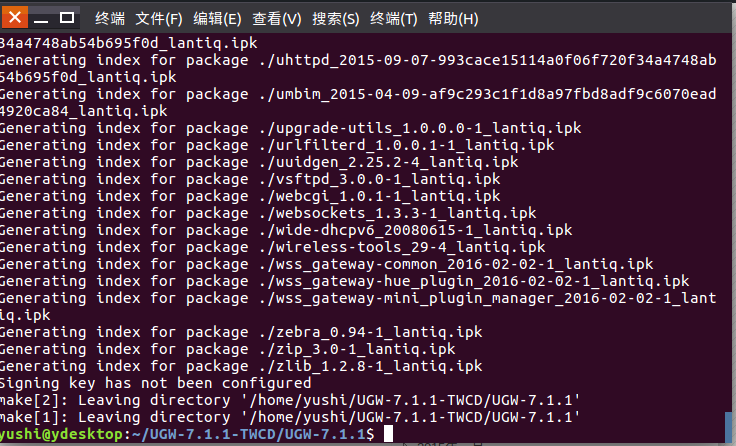This screenshot has width=736, height=446.
Task: Open the 查看(V) menu
Action: pyautogui.click(x=276, y=19)
